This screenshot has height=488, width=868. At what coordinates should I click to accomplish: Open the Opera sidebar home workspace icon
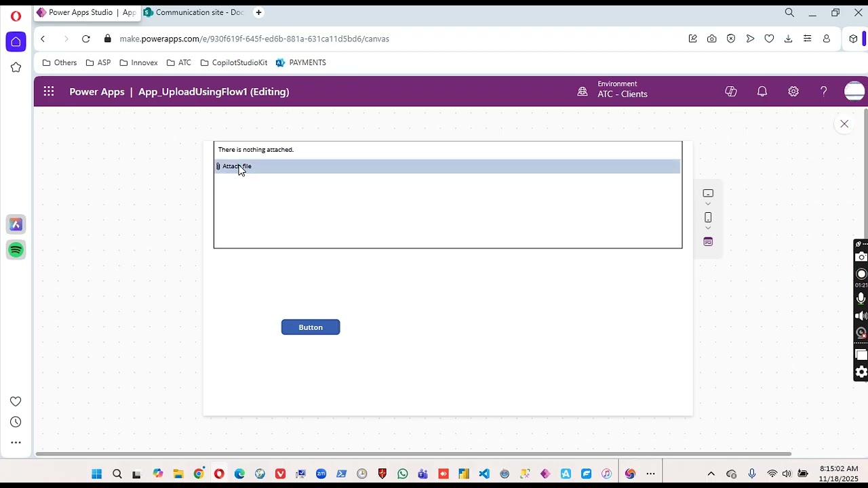tap(16, 41)
